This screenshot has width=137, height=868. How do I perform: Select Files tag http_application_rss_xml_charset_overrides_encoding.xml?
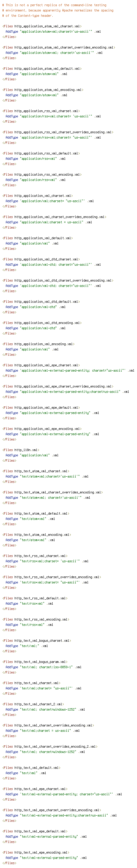[x=58, y=132]
